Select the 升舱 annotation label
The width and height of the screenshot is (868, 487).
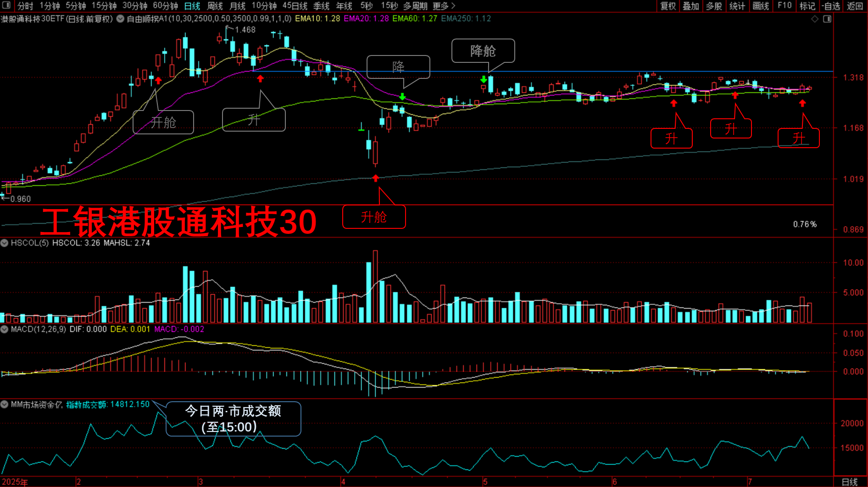coord(374,217)
